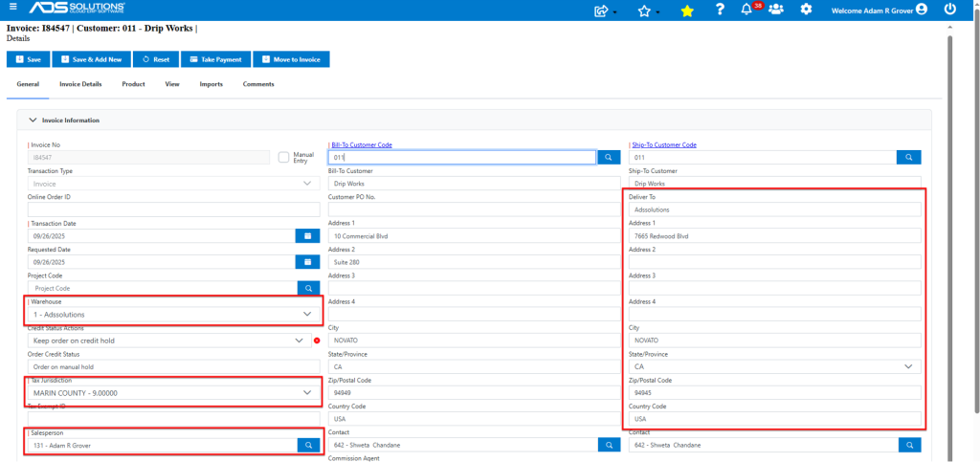Open the Ship-To State/Province dropdown

[775, 366]
